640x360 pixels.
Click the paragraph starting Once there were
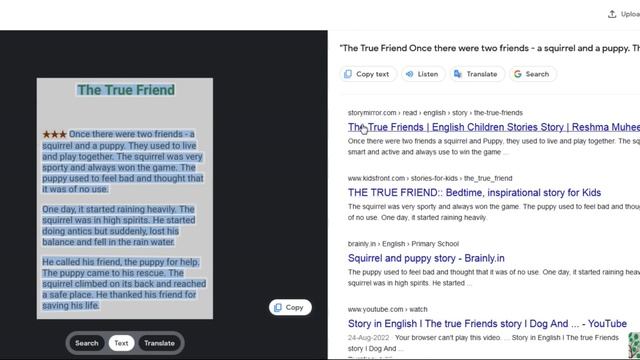pyautogui.click(x=123, y=162)
